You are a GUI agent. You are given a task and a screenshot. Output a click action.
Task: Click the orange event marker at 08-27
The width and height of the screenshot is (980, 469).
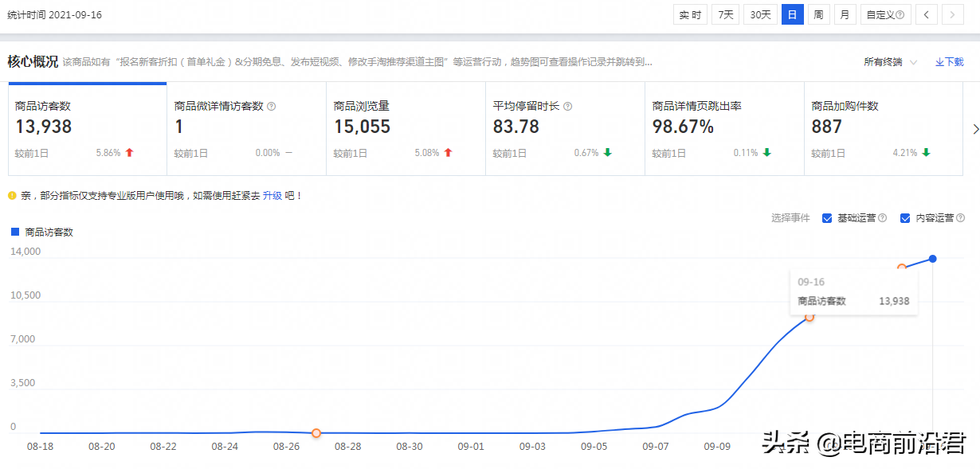(316, 432)
